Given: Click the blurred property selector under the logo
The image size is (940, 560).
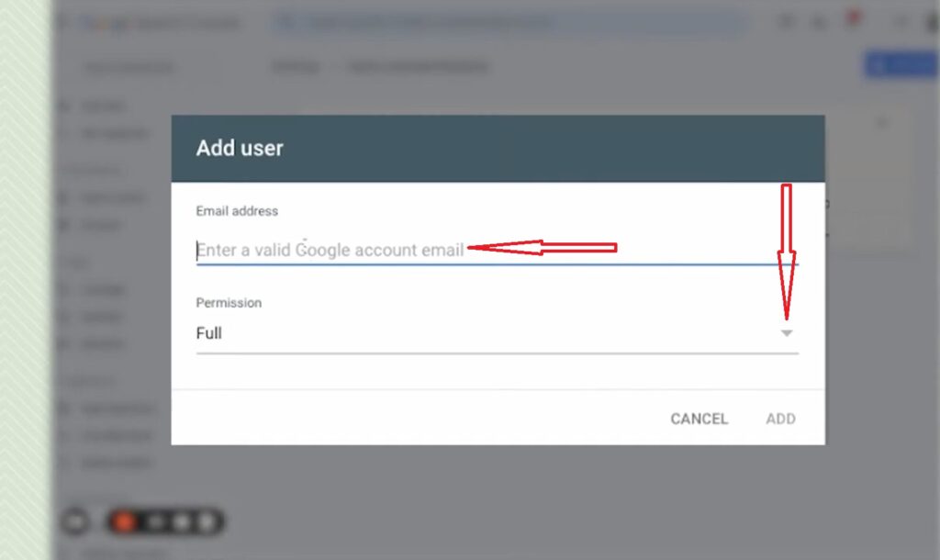Looking at the screenshot, I should [129, 68].
